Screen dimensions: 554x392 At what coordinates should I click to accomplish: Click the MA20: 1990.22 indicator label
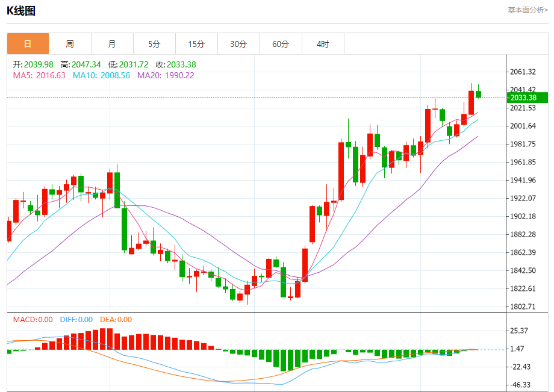(x=166, y=75)
